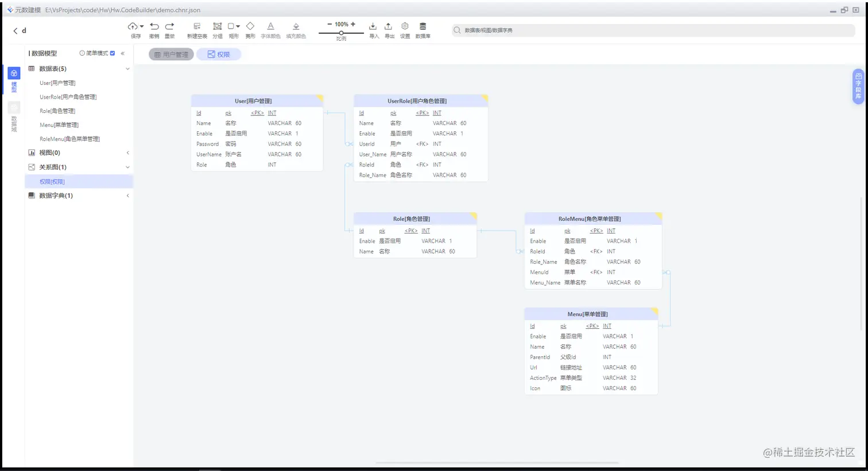This screenshot has width=868, height=471.
Task: Open the save options dropdown arrow
Action: (142, 26)
